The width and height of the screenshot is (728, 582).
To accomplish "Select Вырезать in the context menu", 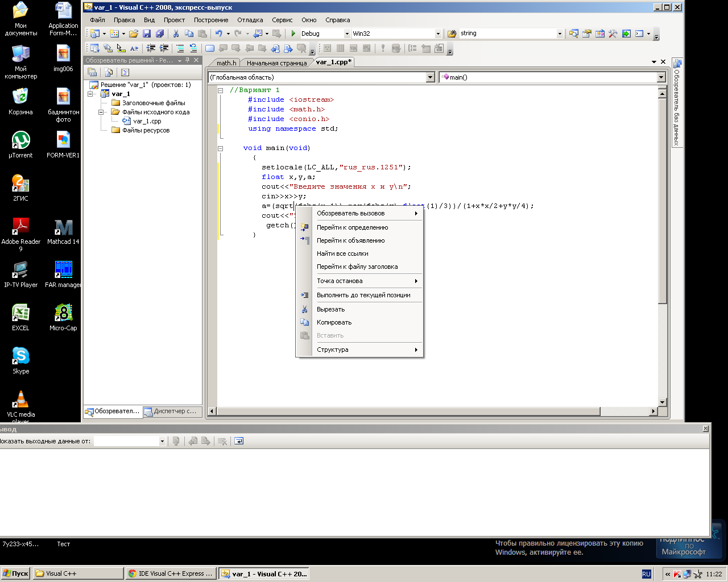I will tap(359, 309).
